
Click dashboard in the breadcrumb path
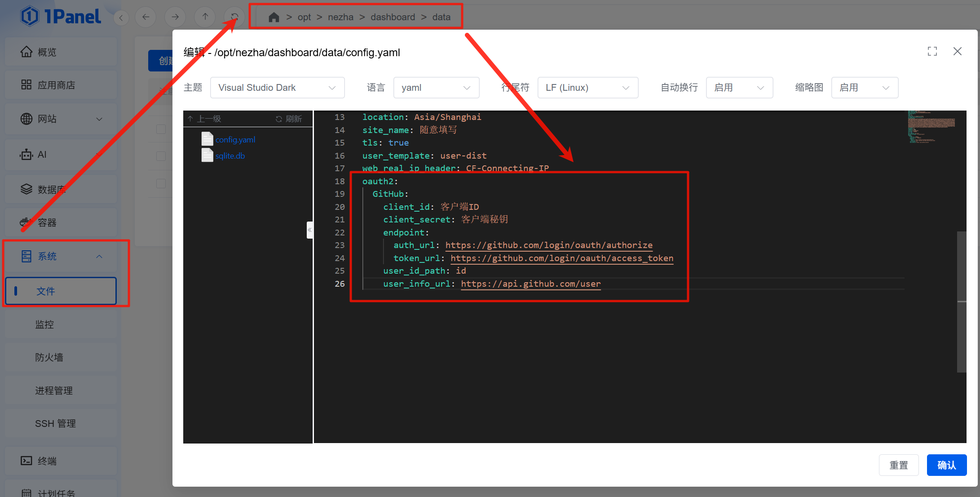[x=393, y=17]
